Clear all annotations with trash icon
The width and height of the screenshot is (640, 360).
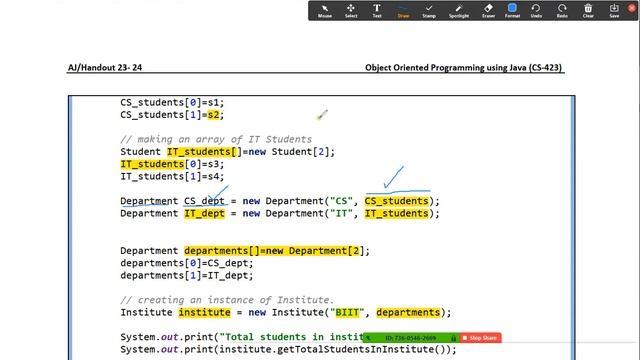tap(588, 11)
